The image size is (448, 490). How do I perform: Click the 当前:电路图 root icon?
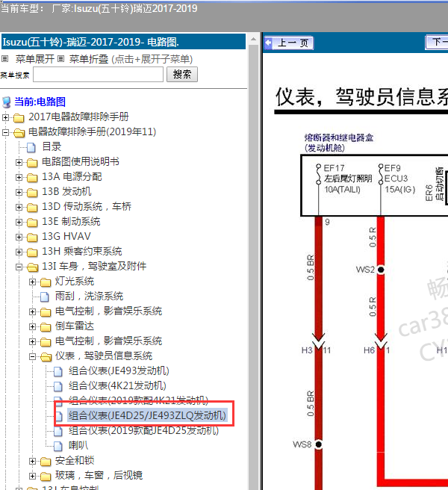(x=7, y=102)
